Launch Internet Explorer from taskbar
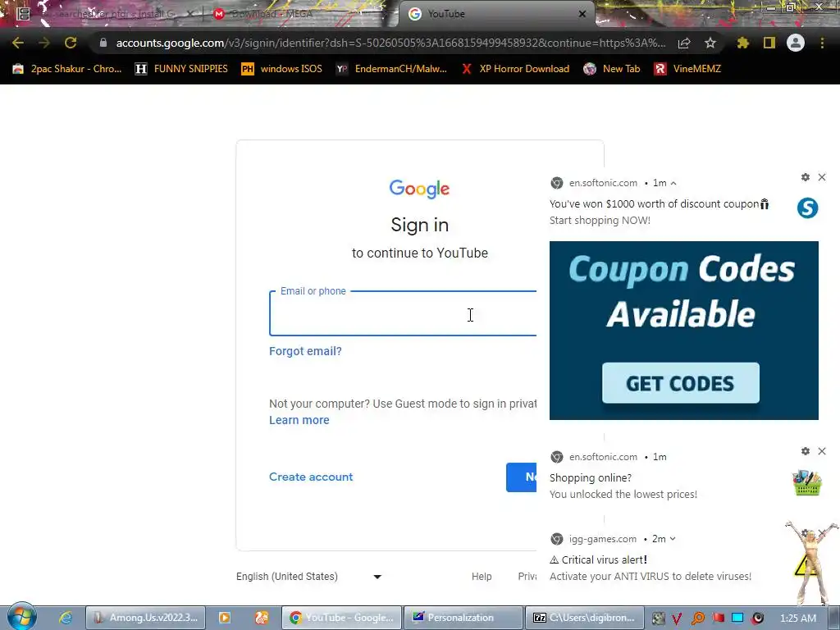Screen dimensions: 840x630 66,618
